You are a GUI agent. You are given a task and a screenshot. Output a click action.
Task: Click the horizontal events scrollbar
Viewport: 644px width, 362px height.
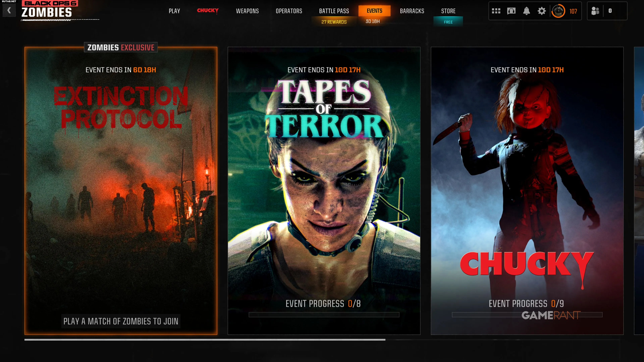click(x=205, y=340)
